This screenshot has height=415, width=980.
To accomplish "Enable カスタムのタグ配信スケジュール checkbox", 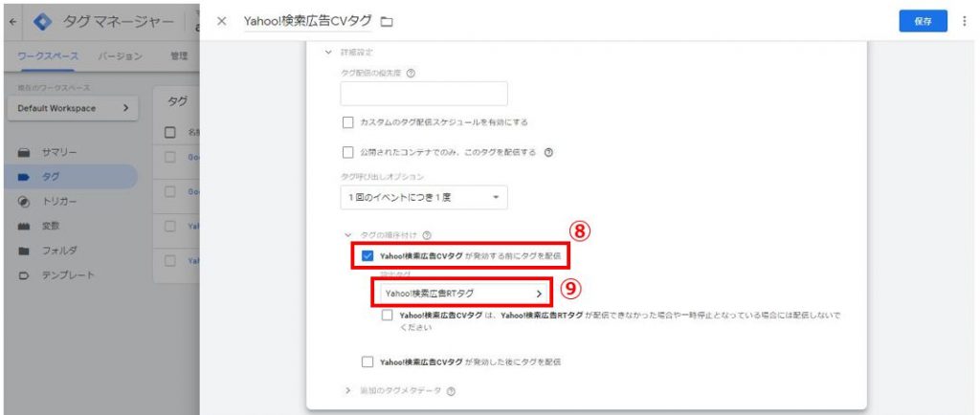I will [x=348, y=122].
